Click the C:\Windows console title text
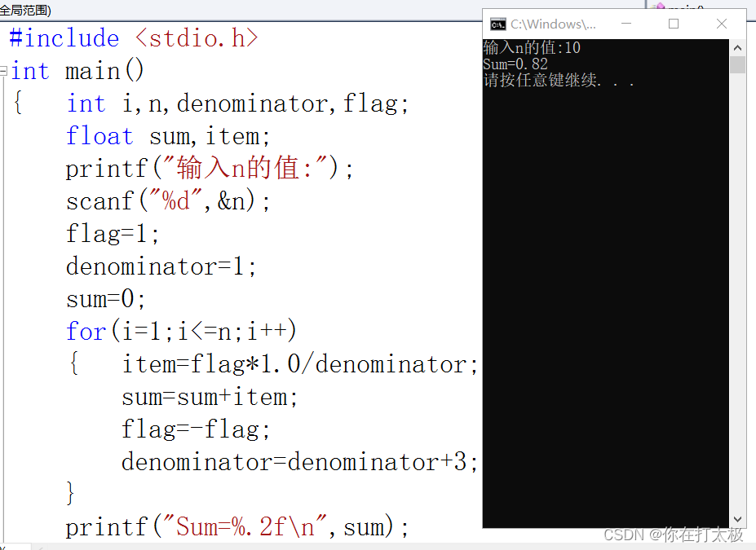This screenshot has width=756, height=550. [x=553, y=24]
